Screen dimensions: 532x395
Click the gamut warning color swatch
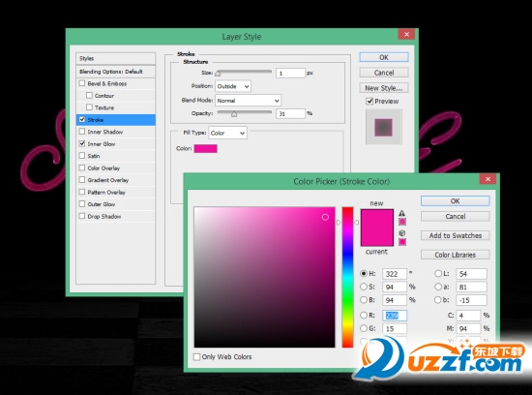pyautogui.click(x=402, y=222)
